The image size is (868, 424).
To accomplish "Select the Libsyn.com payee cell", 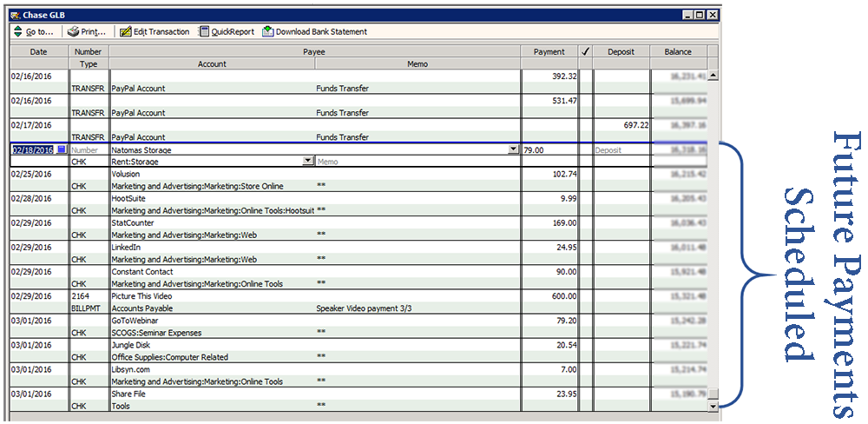I will pyautogui.click(x=315, y=369).
